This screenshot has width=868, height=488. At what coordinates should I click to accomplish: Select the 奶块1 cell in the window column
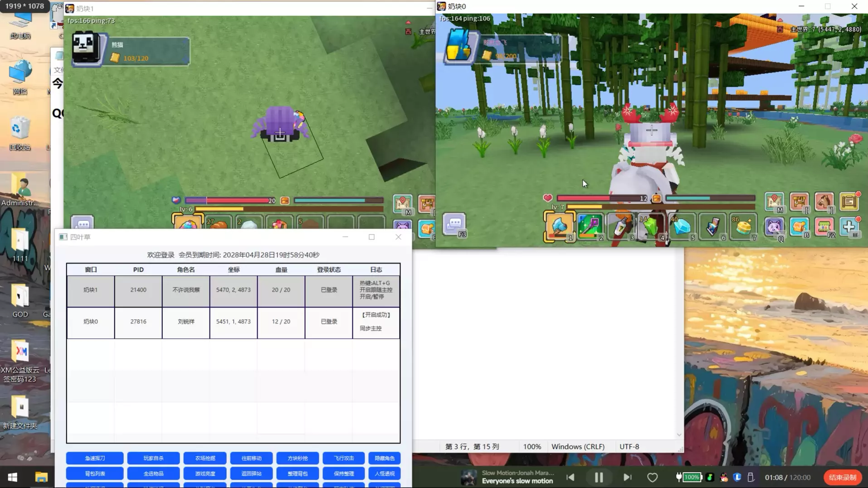click(91, 290)
